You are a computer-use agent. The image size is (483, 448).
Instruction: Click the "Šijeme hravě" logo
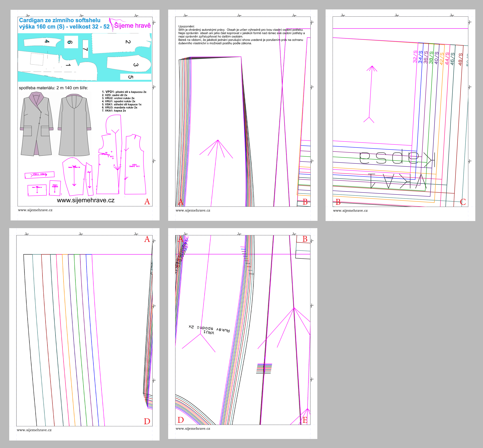130,25
